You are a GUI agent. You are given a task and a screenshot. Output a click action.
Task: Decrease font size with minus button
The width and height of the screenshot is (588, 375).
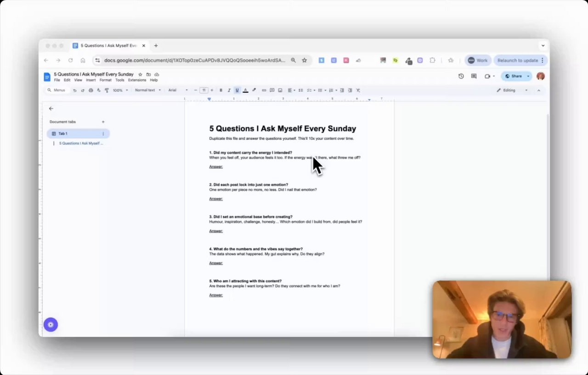click(196, 90)
